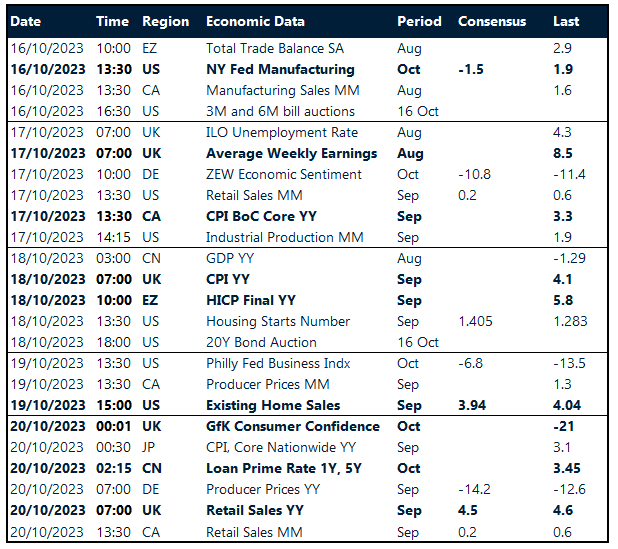Click the Average Weekly Earnings entry
Viewport: 618px width, 549px height.
(291, 153)
